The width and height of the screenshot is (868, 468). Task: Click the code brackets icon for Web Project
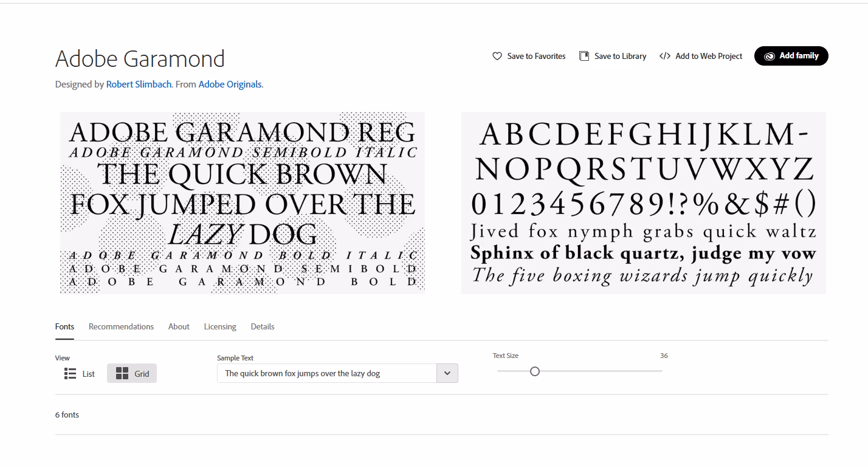(665, 56)
